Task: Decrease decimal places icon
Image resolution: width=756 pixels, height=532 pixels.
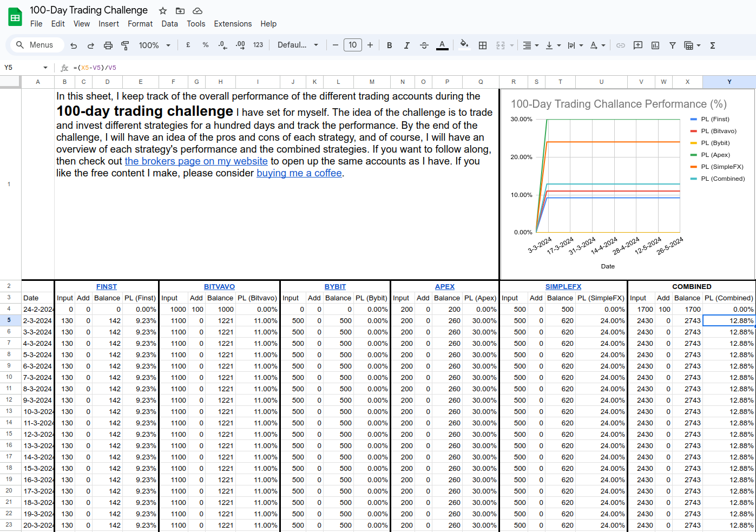Action: pyautogui.click(x=222, y=45)
